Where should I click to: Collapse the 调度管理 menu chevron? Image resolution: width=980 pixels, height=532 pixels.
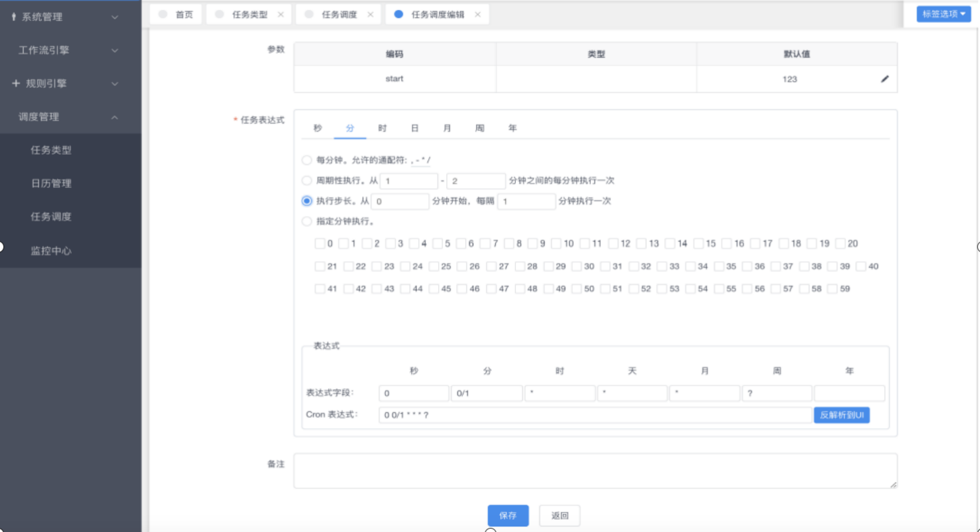tap(115, 117)
